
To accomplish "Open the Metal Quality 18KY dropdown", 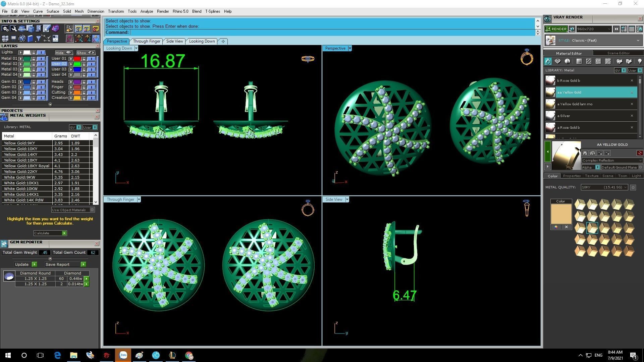I will 625,187.
